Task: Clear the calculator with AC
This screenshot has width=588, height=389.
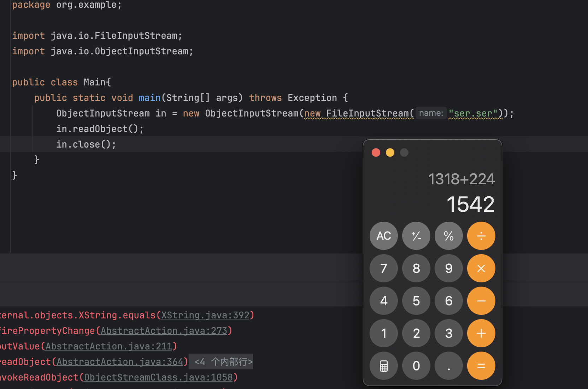Action: pyautogui.click(x=383, y=236)
